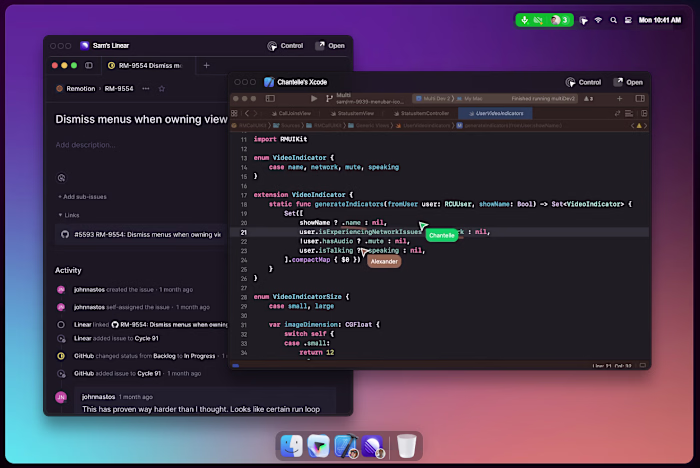This screenshot has width=700, height=468.
Task: Open Finder from the Dock
Action: click(x=292, y=446)
